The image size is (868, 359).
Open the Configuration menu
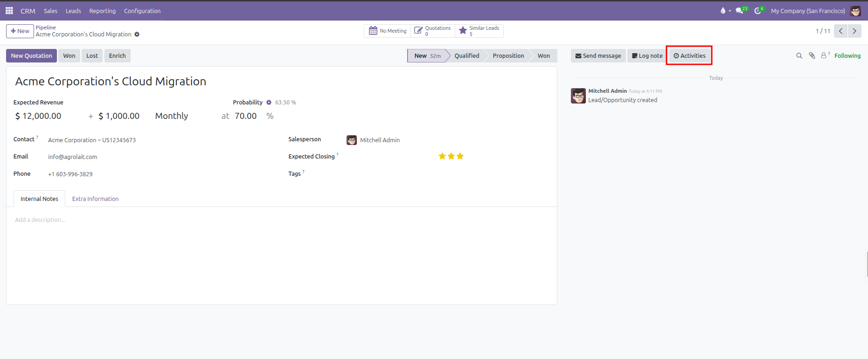coord(142,11)
